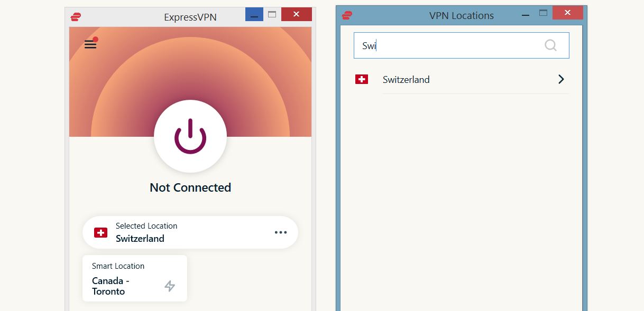This screenshot has height=311, width=644.
Task: Open the three-dots menu beside Selected Location
Action: [281, 232]
